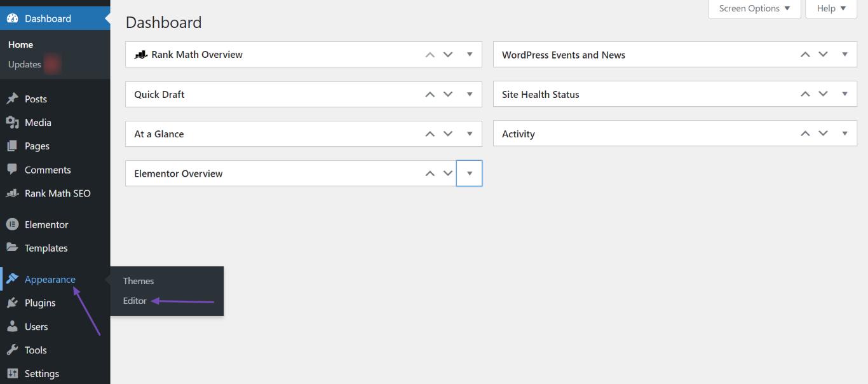Move At a Glance widget up
Screen dimensions: 868x384
430,134
